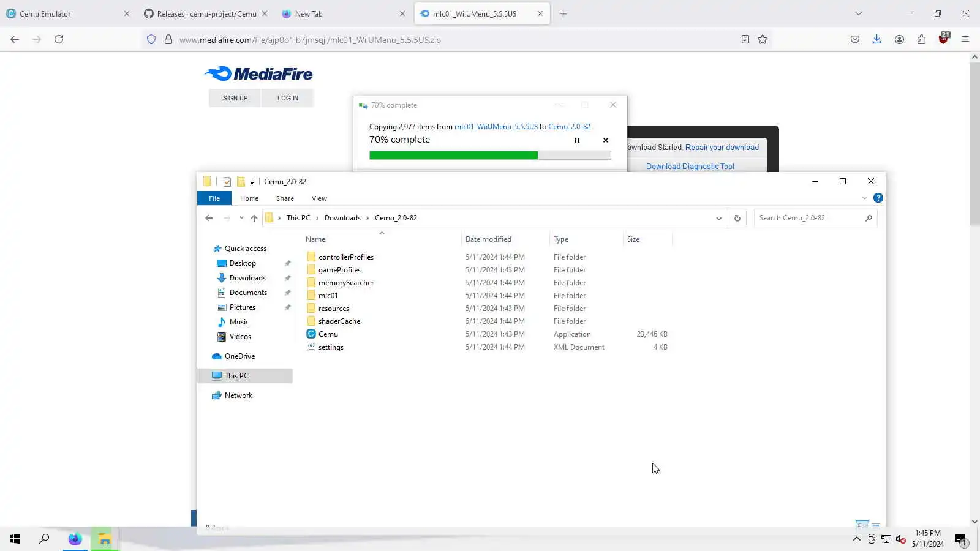The image size is (980, 551).
Task: Expand the Explorer ribbon
Action: [x=865, y=198]
